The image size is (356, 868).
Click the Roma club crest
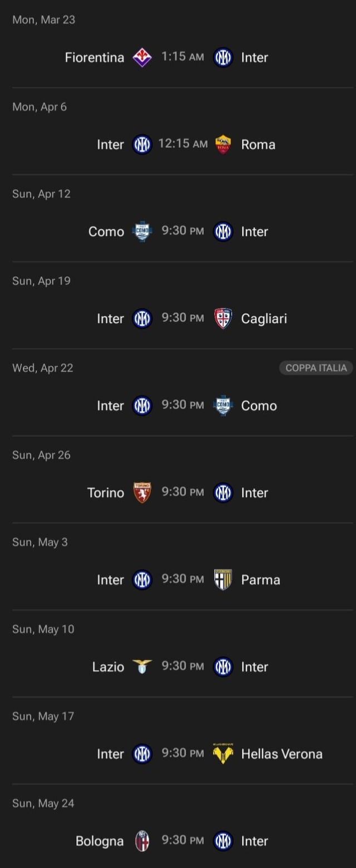coord(223,144)
